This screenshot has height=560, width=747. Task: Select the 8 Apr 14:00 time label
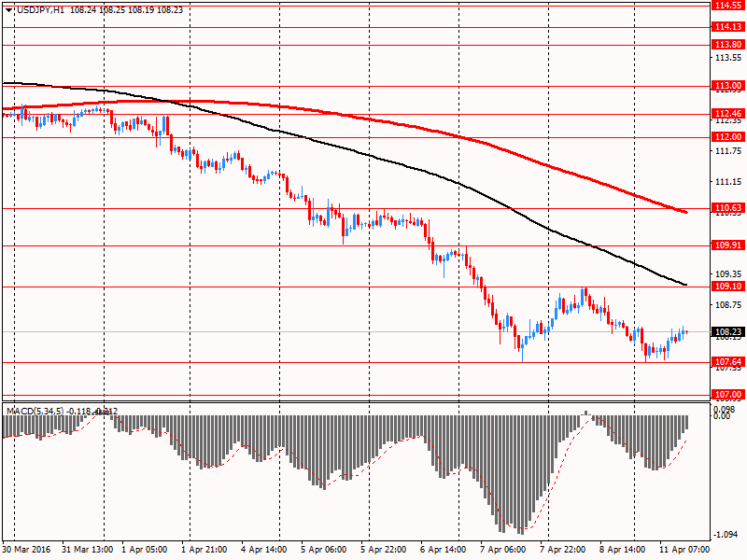(623, 550)
